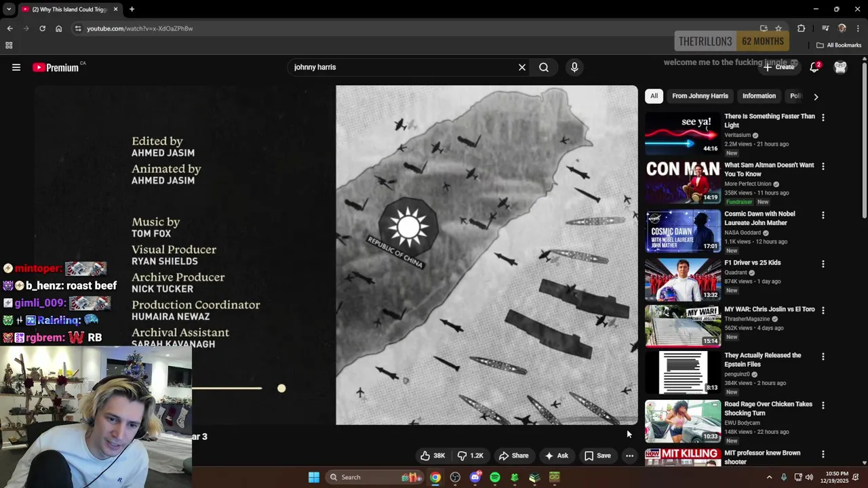Open All Bookmarks folder
Viewport: 868px width, 488px height.
[x=839, y=45]
